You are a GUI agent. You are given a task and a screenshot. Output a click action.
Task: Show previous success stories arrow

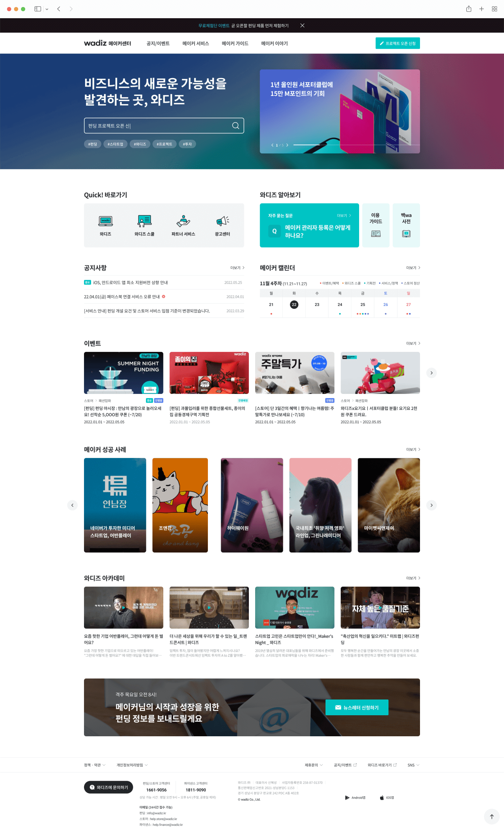(72, 505)
